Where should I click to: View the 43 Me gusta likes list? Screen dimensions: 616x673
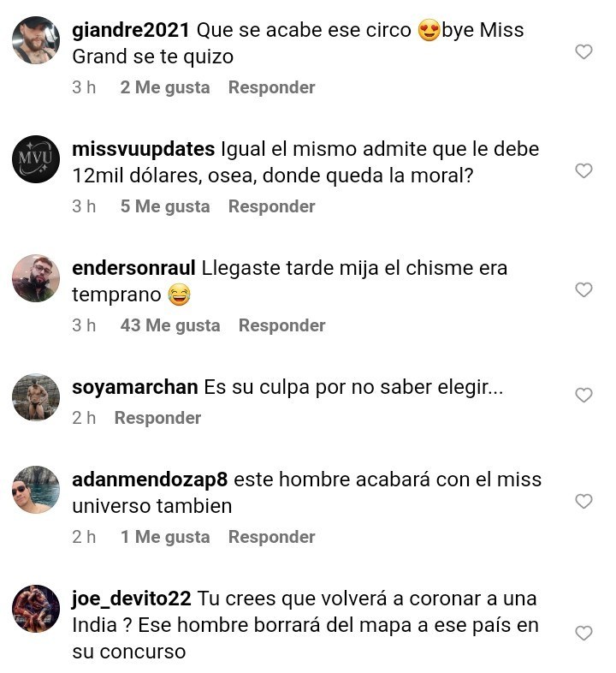click(170, 325)
